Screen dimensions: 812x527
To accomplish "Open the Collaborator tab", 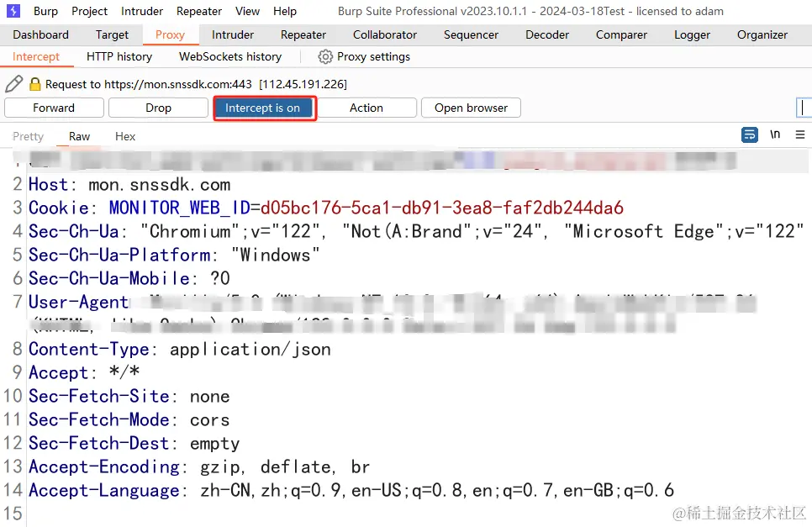I will coord(385,34).
